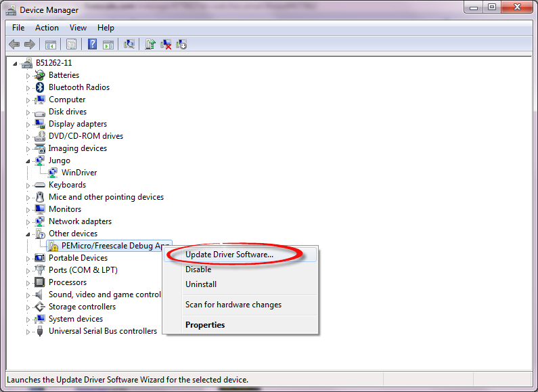The height and width of the screenshot is (392, 538).
Task: Open the Properties toolbar icon
Action: (x=71, y=44)
